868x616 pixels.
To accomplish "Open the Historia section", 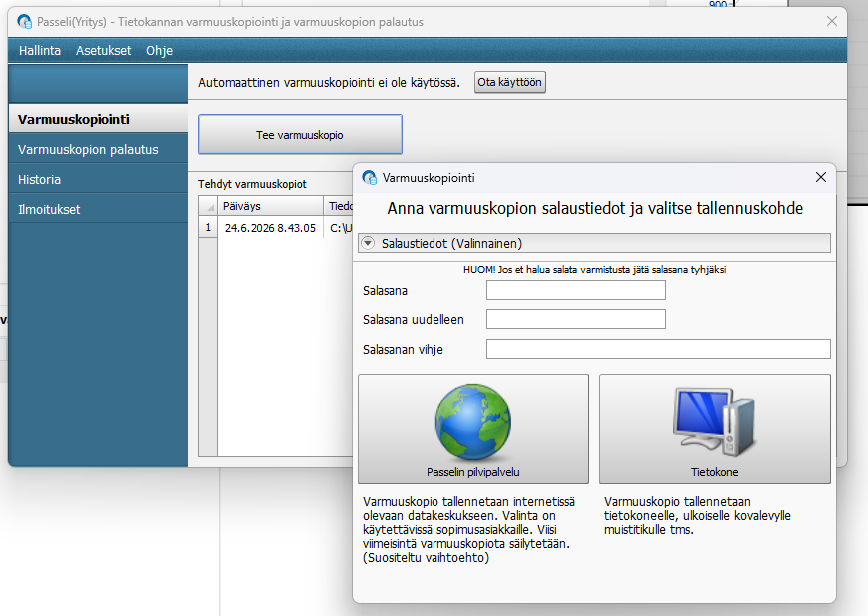I will tap(98, 180).
